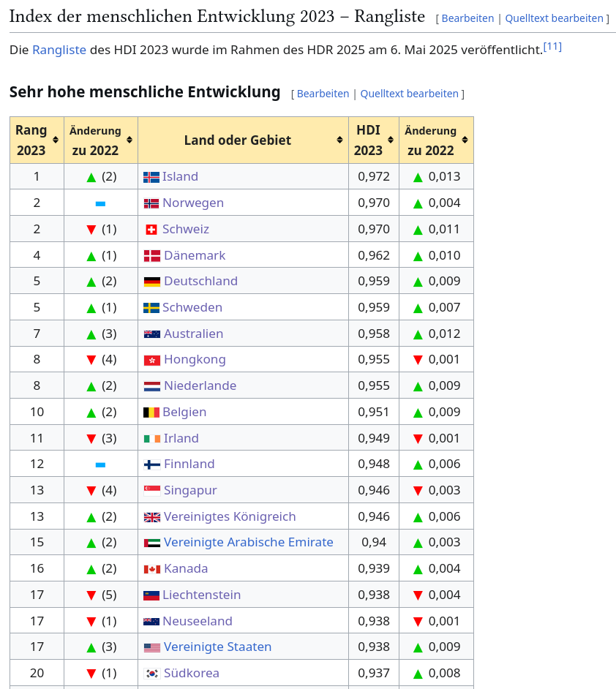This screenshot has width=616, height=689.
Task: Click the Island flag icon
Action: (x=151, y=177)
